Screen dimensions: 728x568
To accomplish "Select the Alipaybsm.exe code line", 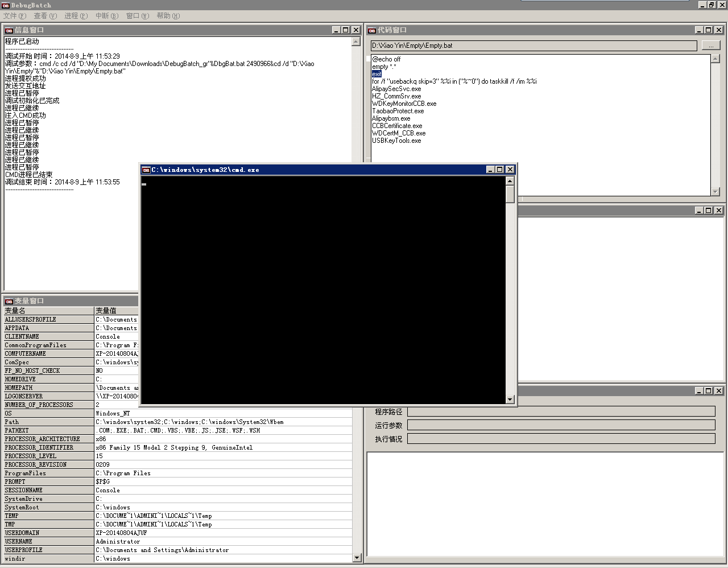I will 391,118.
